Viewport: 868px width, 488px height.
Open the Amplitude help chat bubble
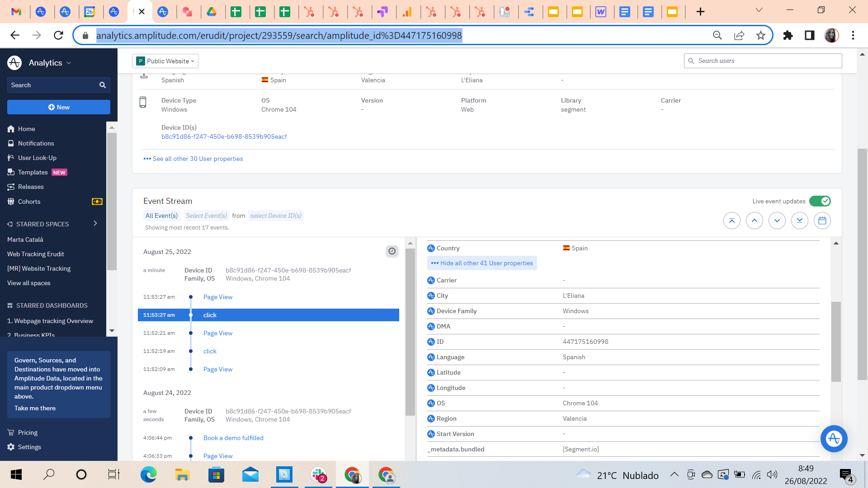pos(834,438)
